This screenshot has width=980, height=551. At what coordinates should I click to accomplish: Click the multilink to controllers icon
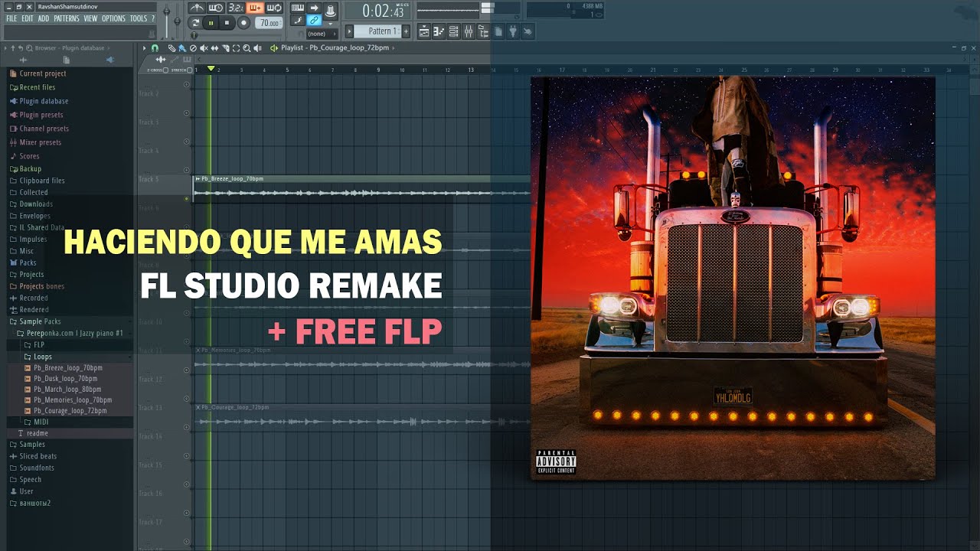(314, 21)
